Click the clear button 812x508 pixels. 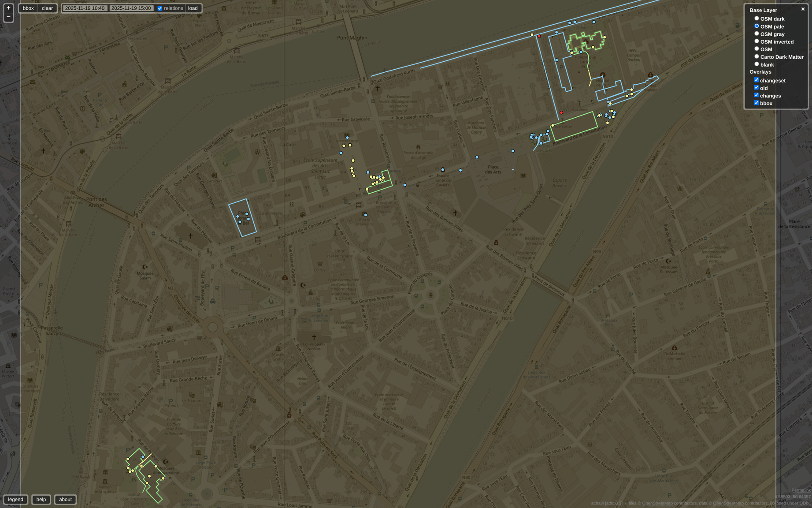[x=47, y=8]
